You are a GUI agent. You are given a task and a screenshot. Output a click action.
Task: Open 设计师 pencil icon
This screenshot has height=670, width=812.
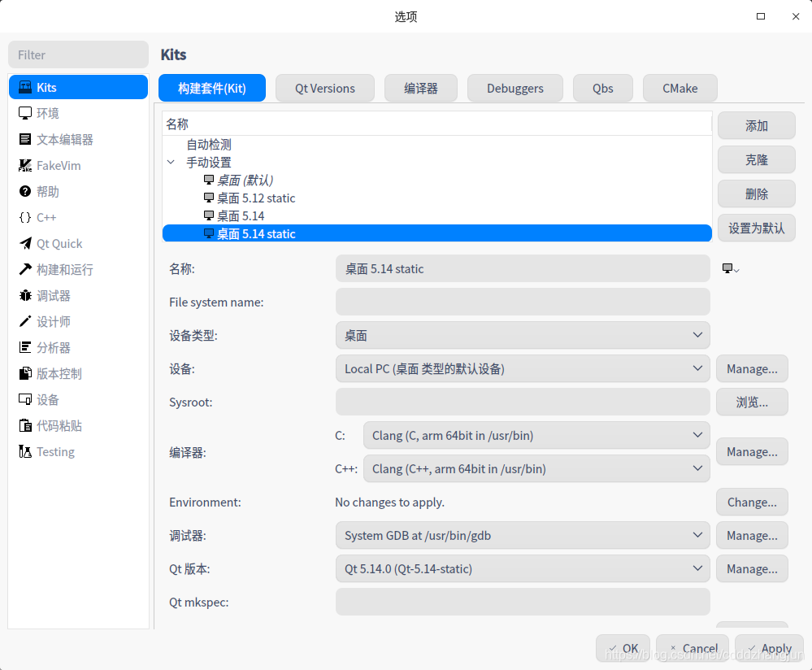(x=25, y=321)
